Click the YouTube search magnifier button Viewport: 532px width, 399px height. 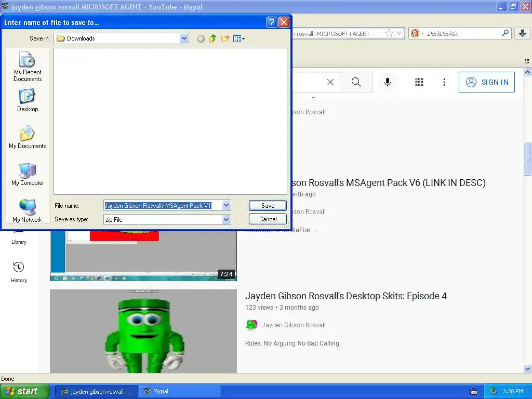click(x=356, y=82)
